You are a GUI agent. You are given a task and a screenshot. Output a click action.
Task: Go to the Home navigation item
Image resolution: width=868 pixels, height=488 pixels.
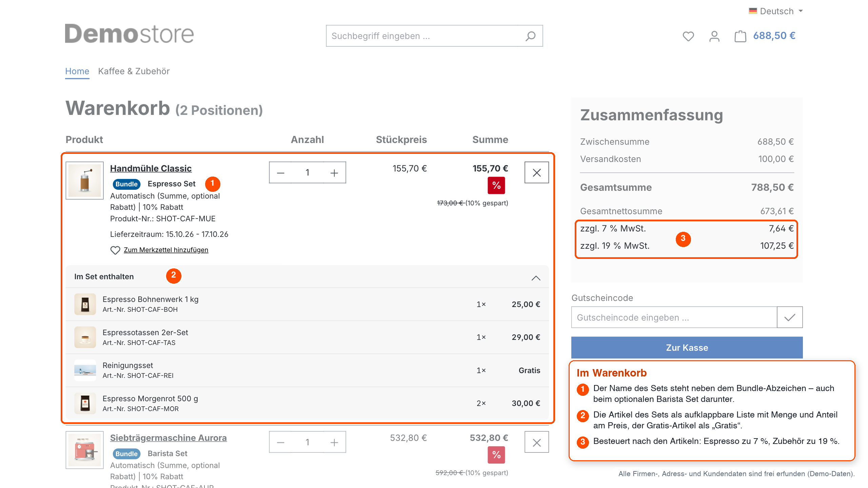(x=77, y=71)
